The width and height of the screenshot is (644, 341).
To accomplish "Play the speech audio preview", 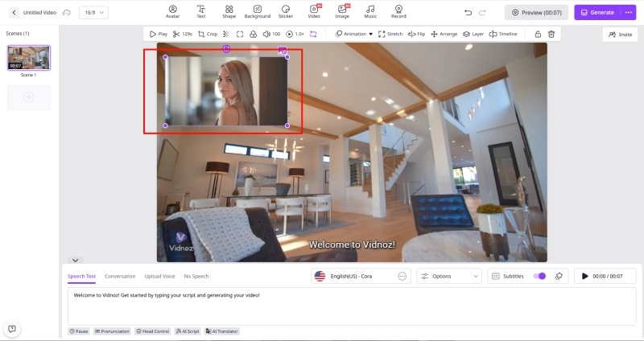I will [x=585, y=276].
